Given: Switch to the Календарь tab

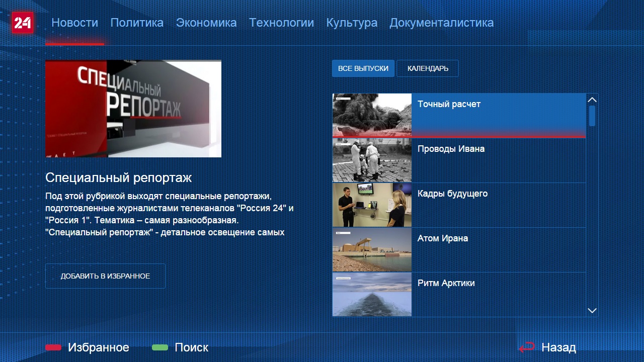Looking at the screenshot, I should [428, 68].
